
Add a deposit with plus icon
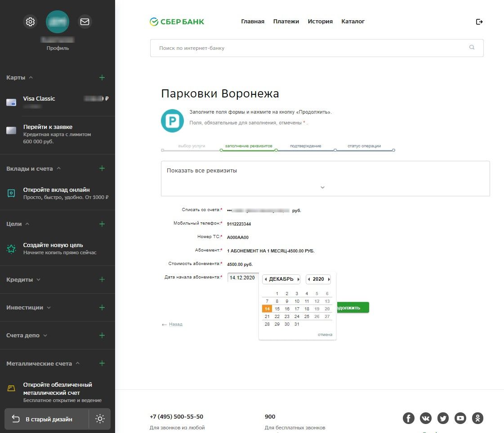[102, 168]
